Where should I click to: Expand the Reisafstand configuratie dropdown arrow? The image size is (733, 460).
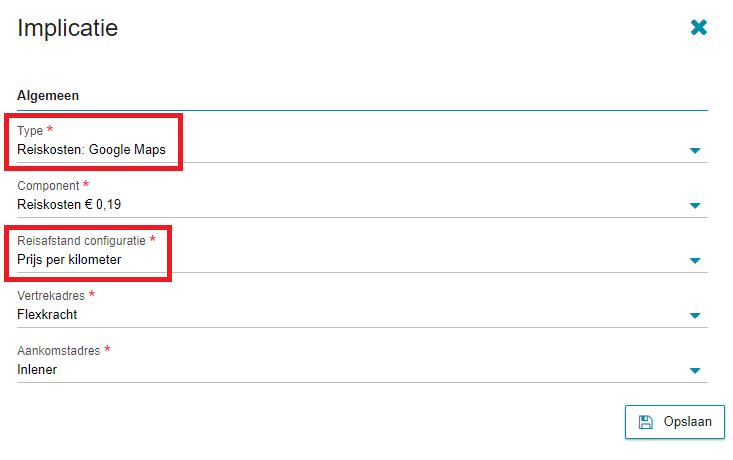695,261
